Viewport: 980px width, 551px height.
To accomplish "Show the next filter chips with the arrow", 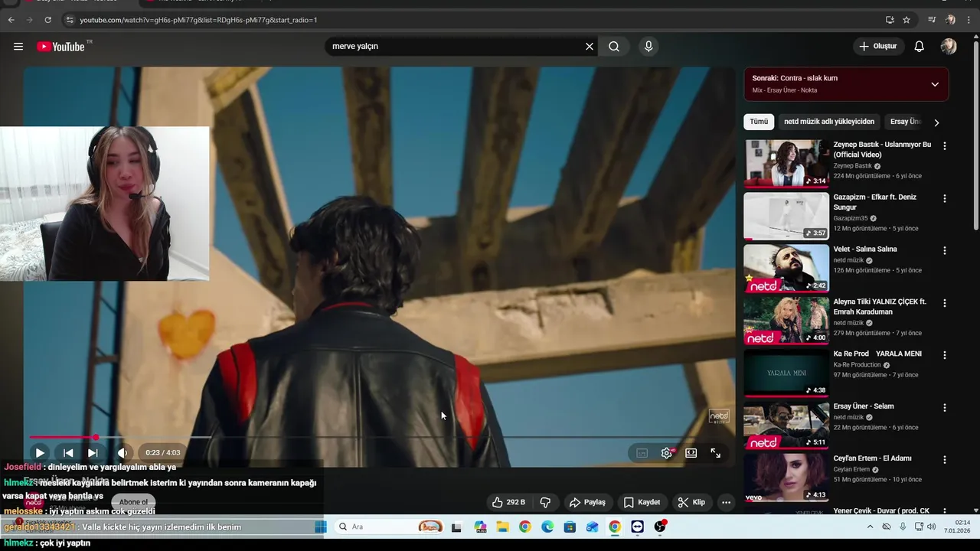I will (x=936, y=122).
